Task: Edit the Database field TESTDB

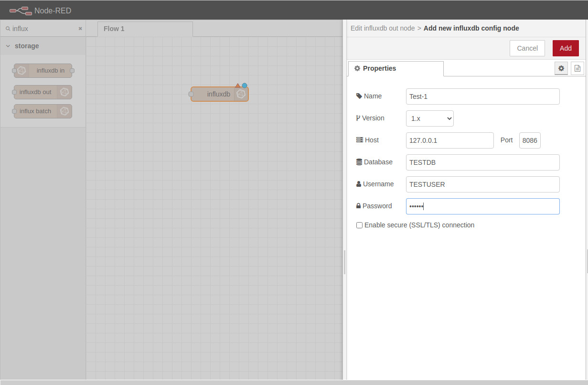Action: 482,162
